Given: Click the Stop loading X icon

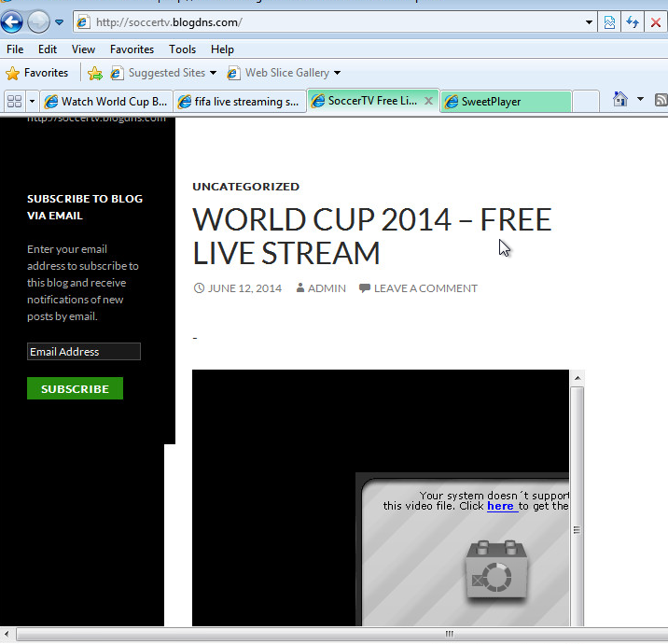Looking at the screenshot, I should [x=655, y=22].
